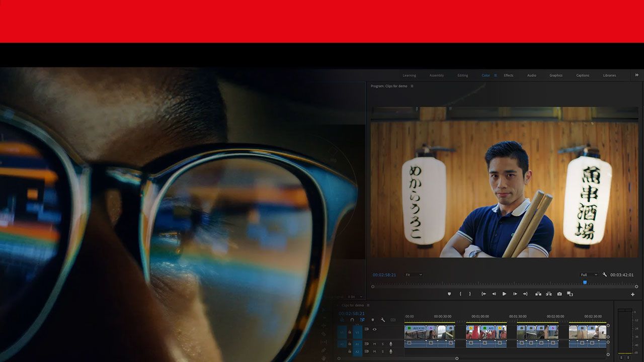Open the Comparison View icon
The image size is (644, 362).
tap(570, 294)
